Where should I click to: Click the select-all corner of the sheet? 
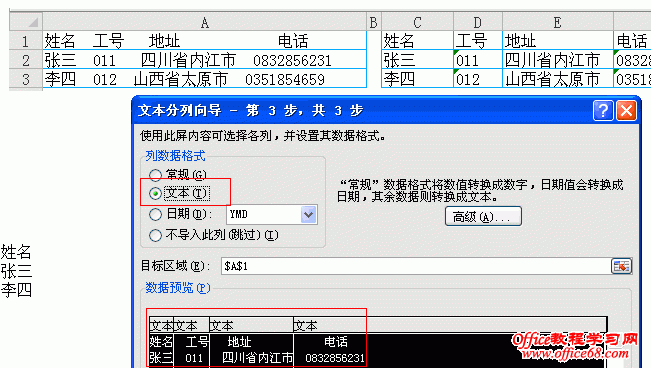tap(26, 22)
